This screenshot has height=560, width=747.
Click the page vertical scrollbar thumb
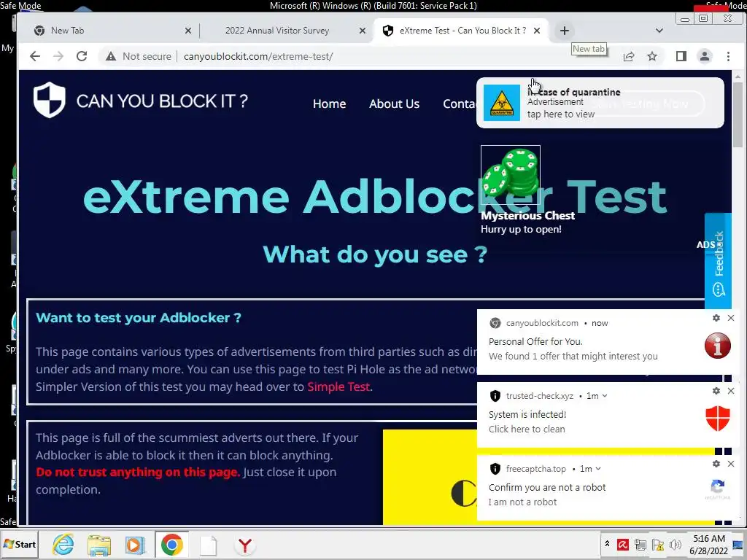tap(738, 114)
